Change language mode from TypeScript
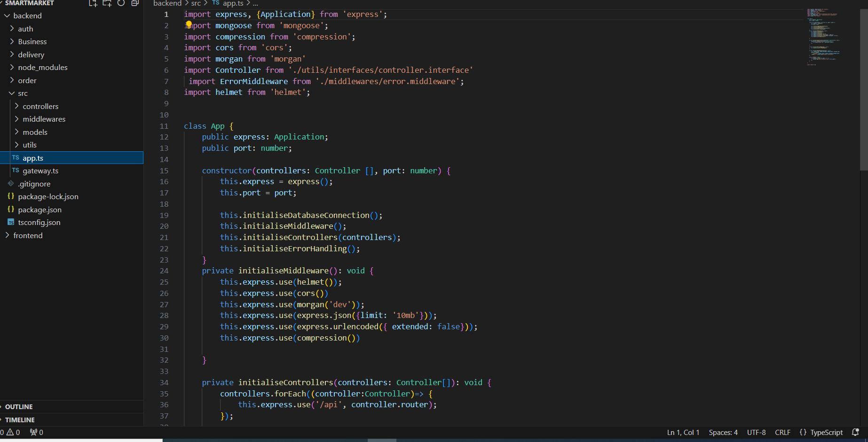This screenshot has height=442, width=868. point(826,432)
